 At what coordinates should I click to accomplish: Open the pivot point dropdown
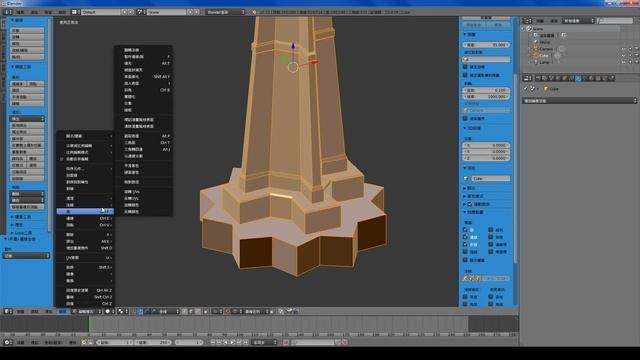coord(123,311)
